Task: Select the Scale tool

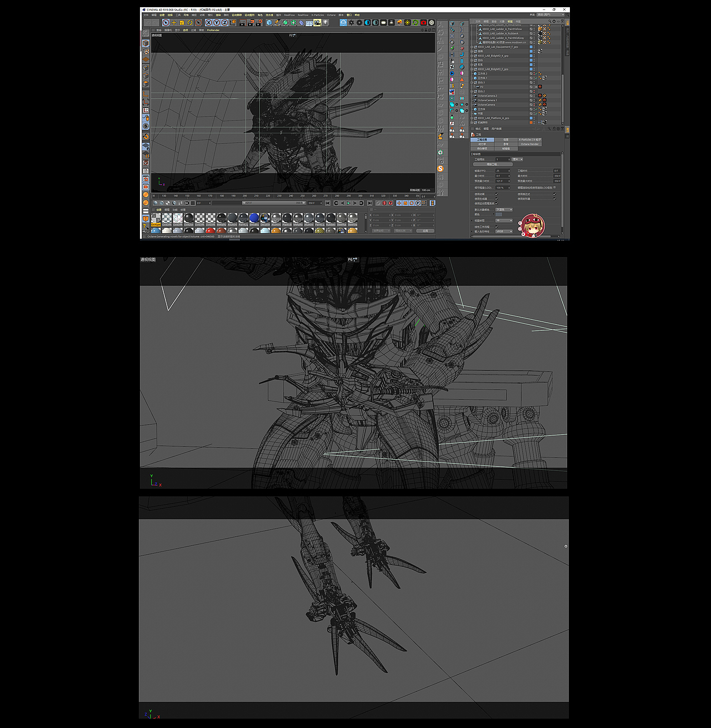Action: (182, 23)
